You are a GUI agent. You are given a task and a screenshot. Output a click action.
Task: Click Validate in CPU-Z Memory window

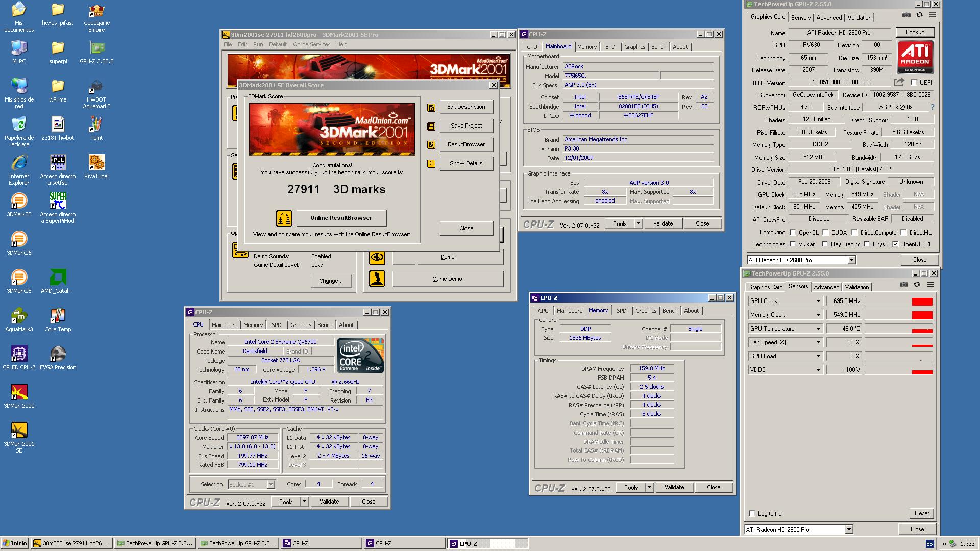pyautogui.click(x=674, y=487)
